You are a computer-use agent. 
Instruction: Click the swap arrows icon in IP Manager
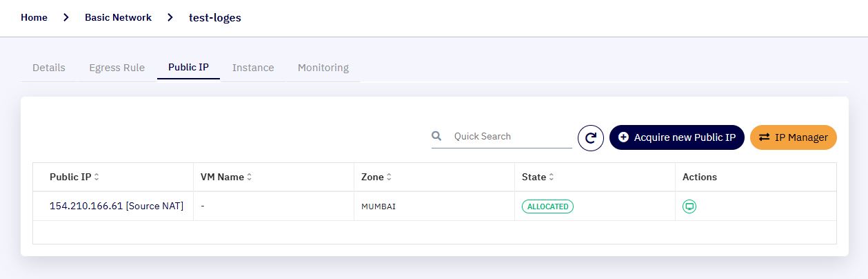[x=764, y=137]
